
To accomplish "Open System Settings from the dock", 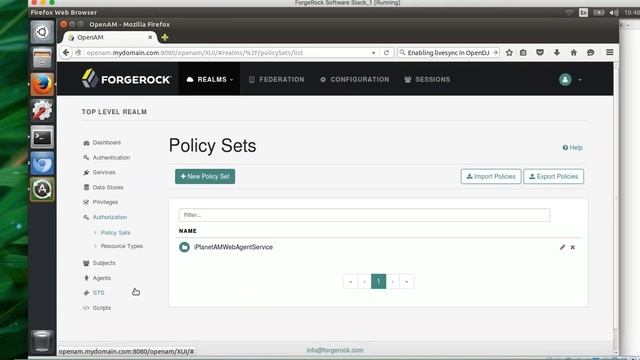I will click(42, 111).
